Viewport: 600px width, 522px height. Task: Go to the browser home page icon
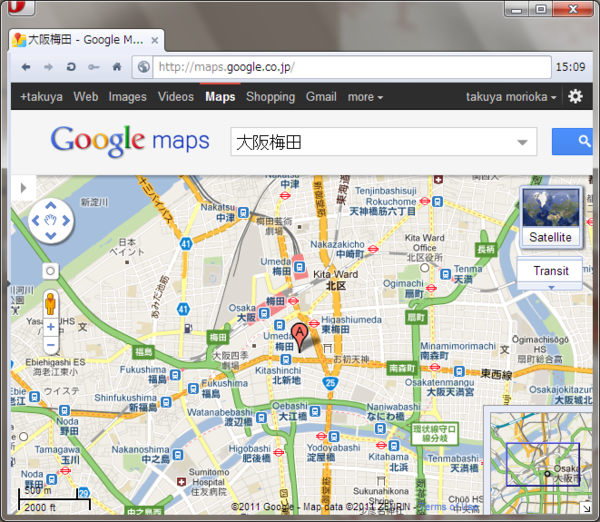pos(117,67)
